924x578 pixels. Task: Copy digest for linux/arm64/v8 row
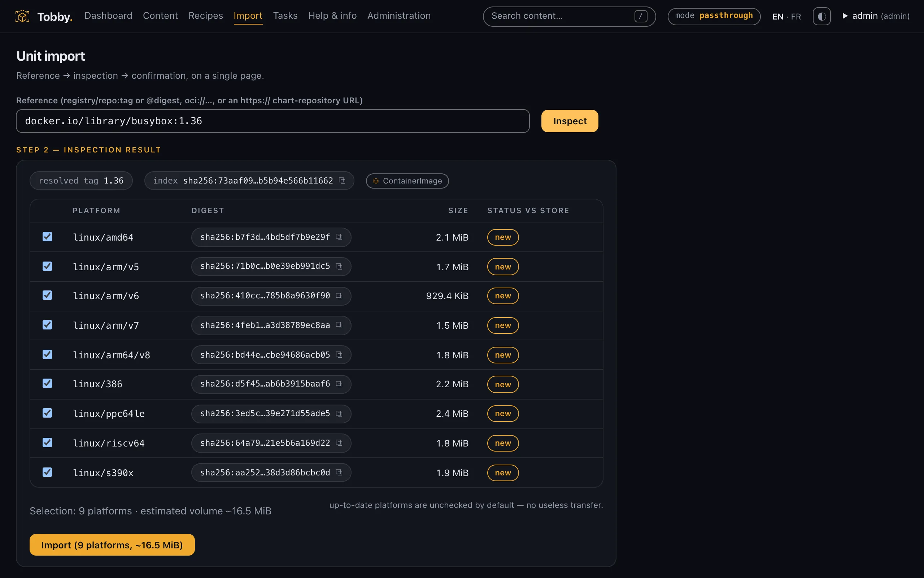point(339,355)
